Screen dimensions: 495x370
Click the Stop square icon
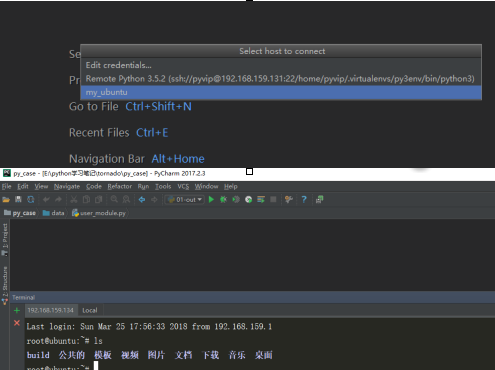point(273,199)
